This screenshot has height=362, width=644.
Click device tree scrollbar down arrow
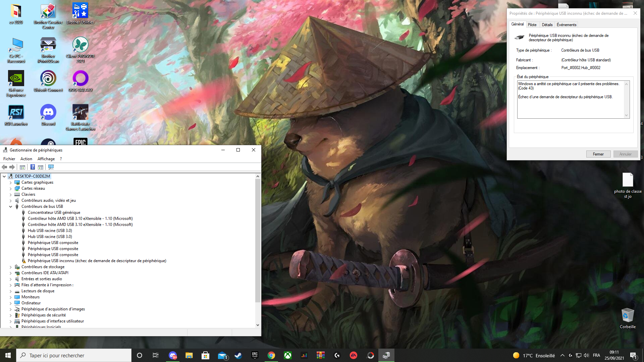click(x=258, y=325)
